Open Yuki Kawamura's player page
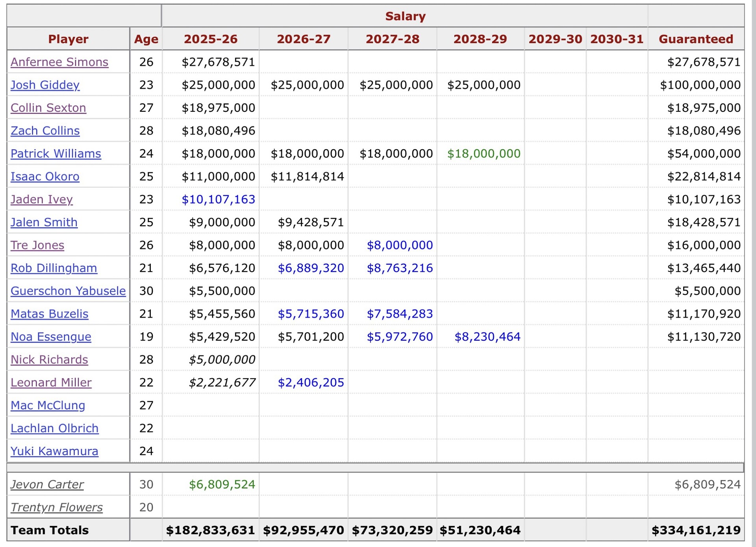This screenshot has width=756, height=547. 54,451
